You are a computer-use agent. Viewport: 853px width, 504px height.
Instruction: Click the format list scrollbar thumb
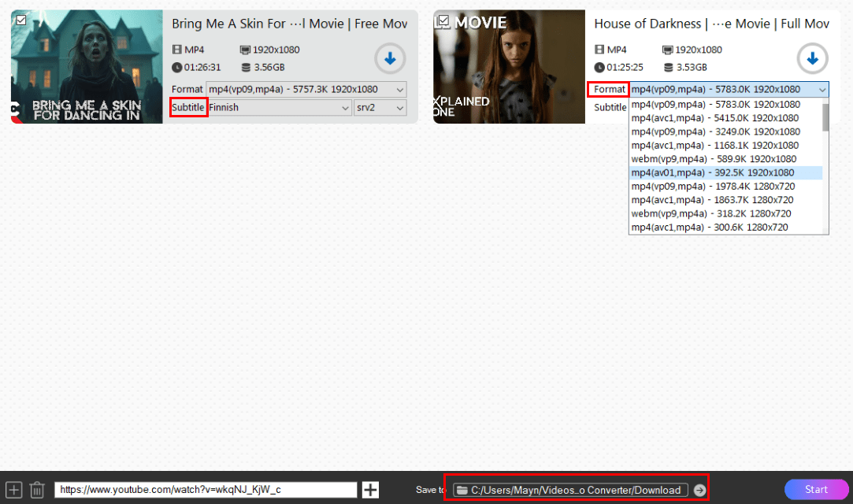[825, 117]
